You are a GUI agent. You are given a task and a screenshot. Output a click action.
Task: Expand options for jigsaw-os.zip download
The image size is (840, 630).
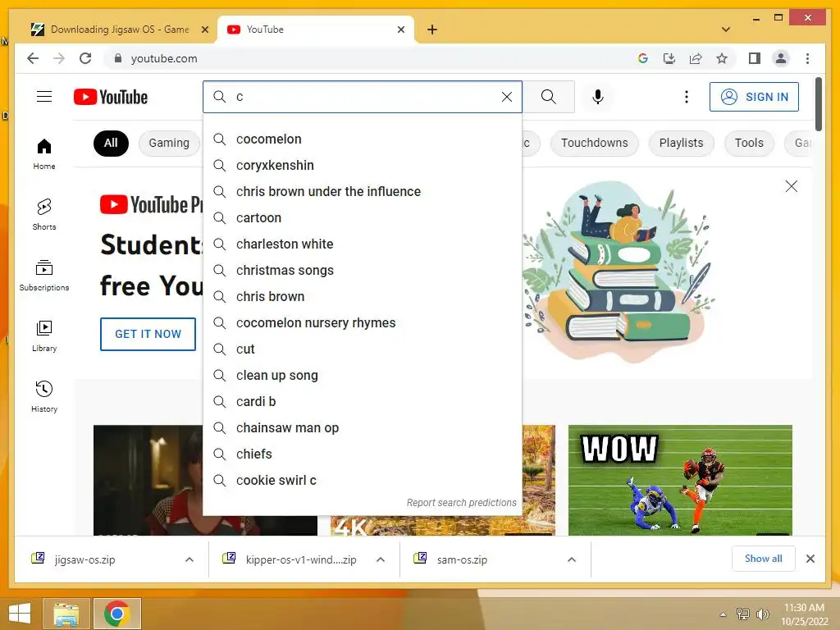coord(189,559)
